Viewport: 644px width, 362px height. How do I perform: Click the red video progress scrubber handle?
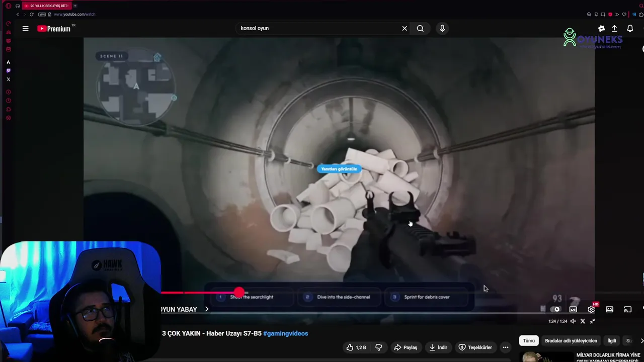(x=239, y=292)
